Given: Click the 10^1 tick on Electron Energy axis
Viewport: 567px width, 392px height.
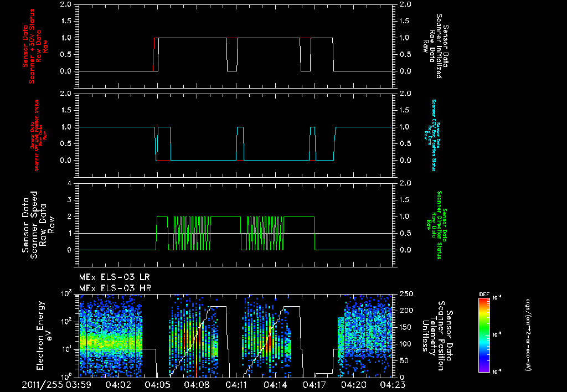Looking at the screenshot, I should [x=66, y=349].
